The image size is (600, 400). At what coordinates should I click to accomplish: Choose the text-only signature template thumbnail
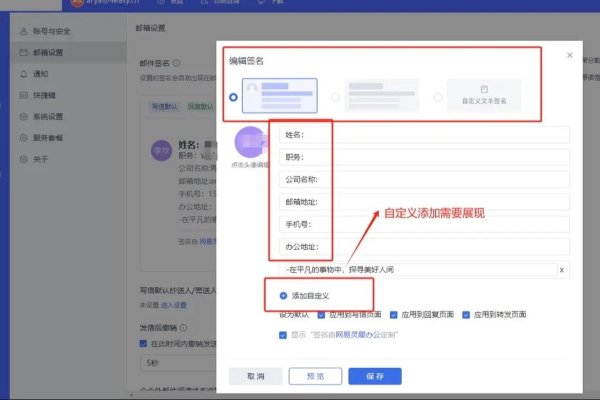pos(382,96)
